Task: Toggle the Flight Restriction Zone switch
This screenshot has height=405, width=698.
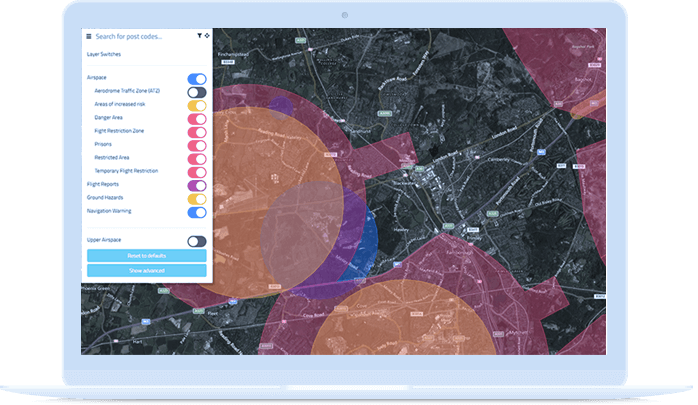Action: (x=197, y=133)
